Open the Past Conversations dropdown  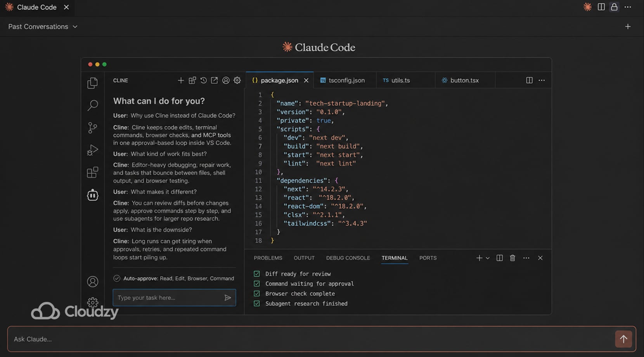point(43,26)
